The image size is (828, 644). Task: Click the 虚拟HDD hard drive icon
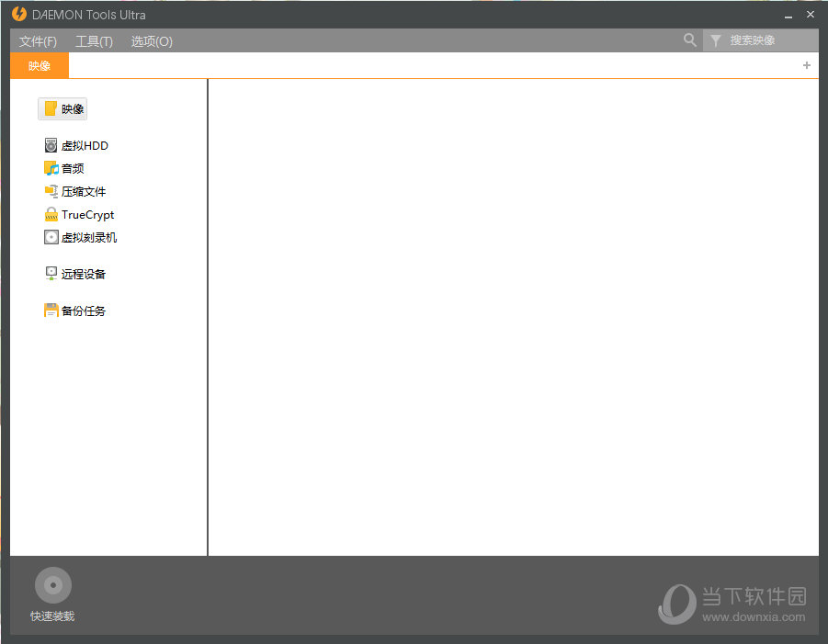[x=51, y=145]
